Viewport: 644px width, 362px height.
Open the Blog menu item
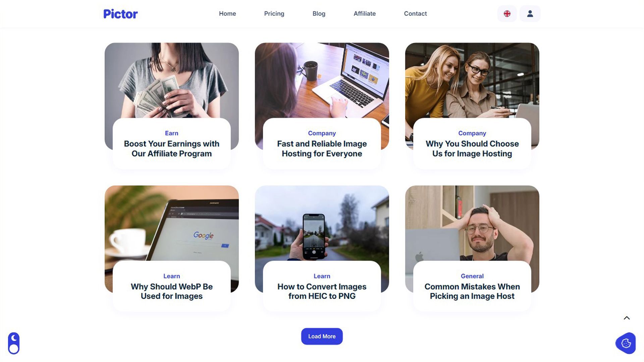319,14
